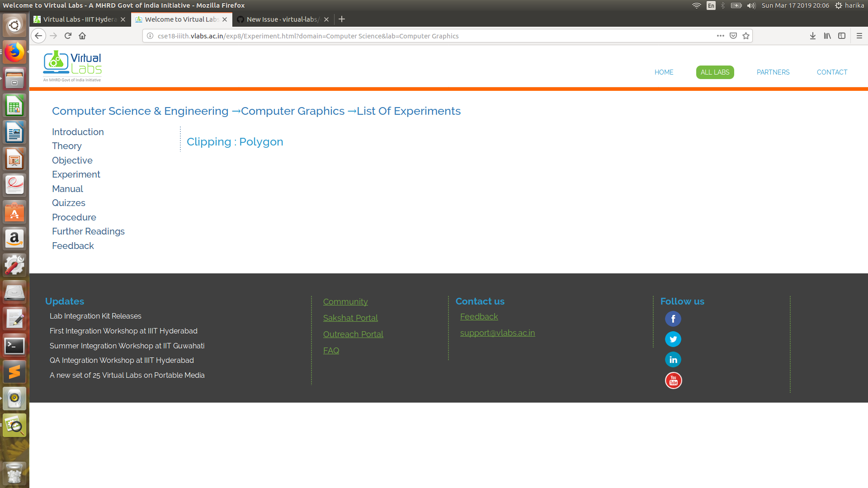Open the Firefox hamburger menu
This screenshot has height=488, width=868.
click(859, 36)
